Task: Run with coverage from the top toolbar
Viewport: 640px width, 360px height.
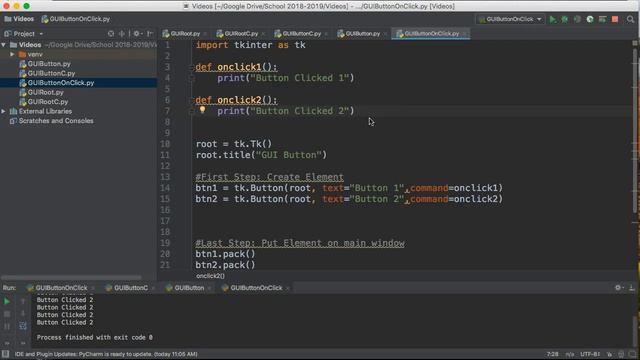Action: point(577,19)
